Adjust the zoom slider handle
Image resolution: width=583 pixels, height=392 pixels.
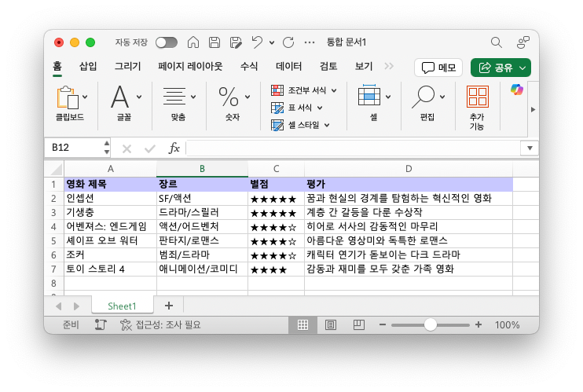430,324
